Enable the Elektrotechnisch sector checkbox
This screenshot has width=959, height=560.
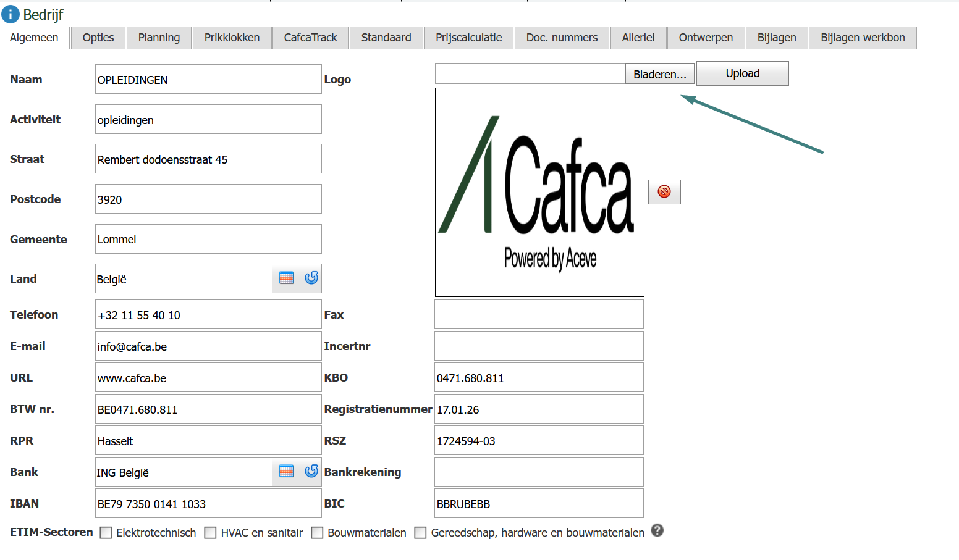tap(106, 533)
